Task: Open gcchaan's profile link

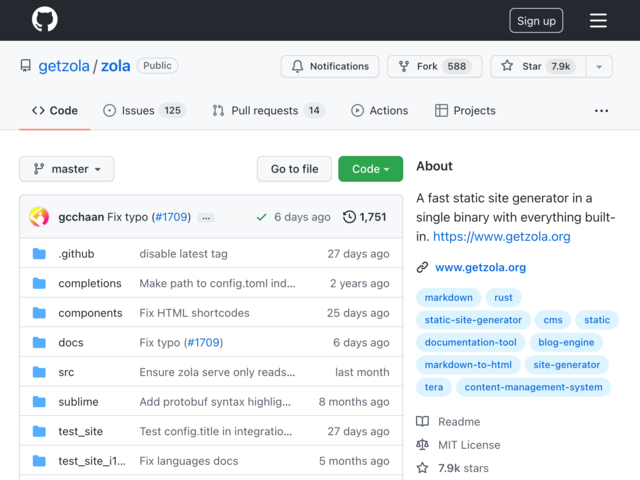Action: click(x=81, y=217)
